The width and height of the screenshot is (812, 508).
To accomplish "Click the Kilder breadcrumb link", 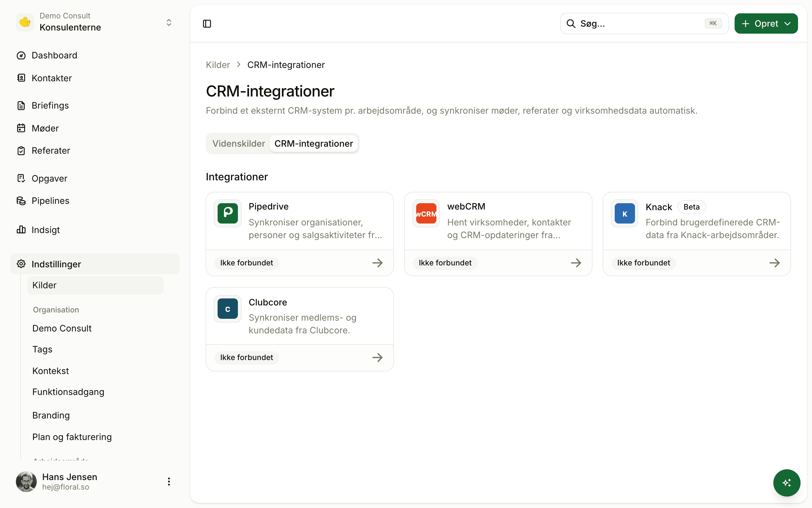I will coord(218,65).
